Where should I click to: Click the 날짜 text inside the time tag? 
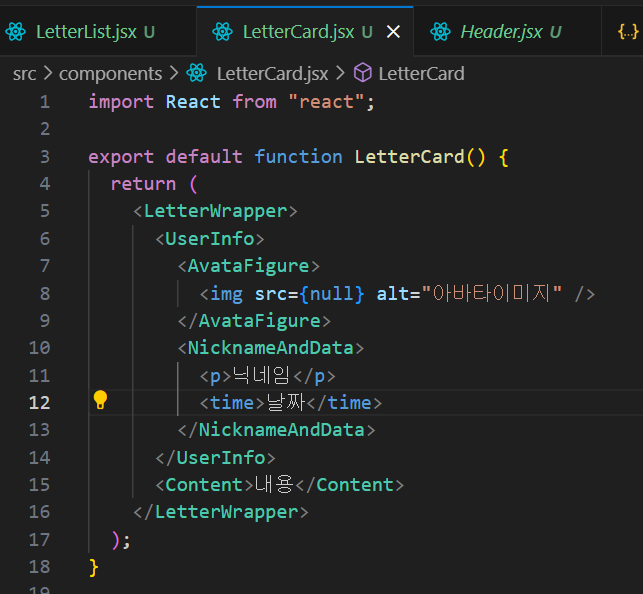(286, 402)
